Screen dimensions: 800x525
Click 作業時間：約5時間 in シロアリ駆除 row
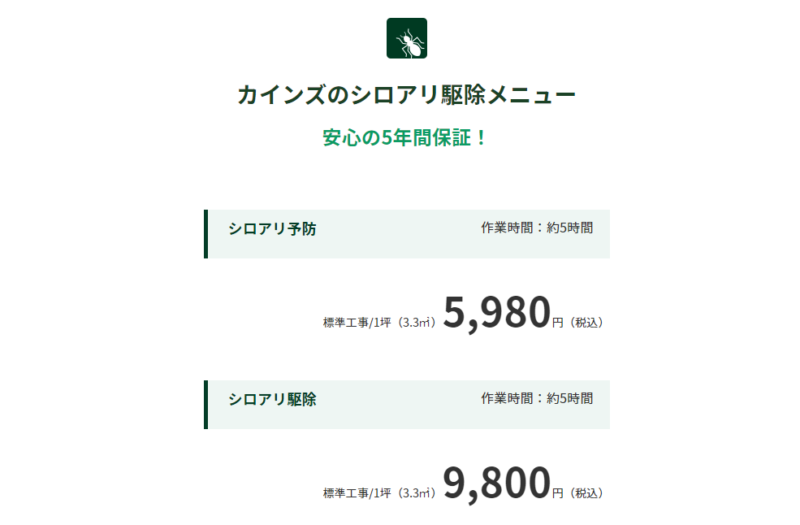point(537,398)
